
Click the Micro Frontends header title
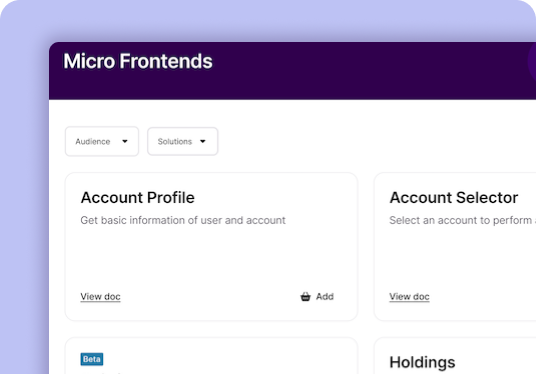click(138, 61)
